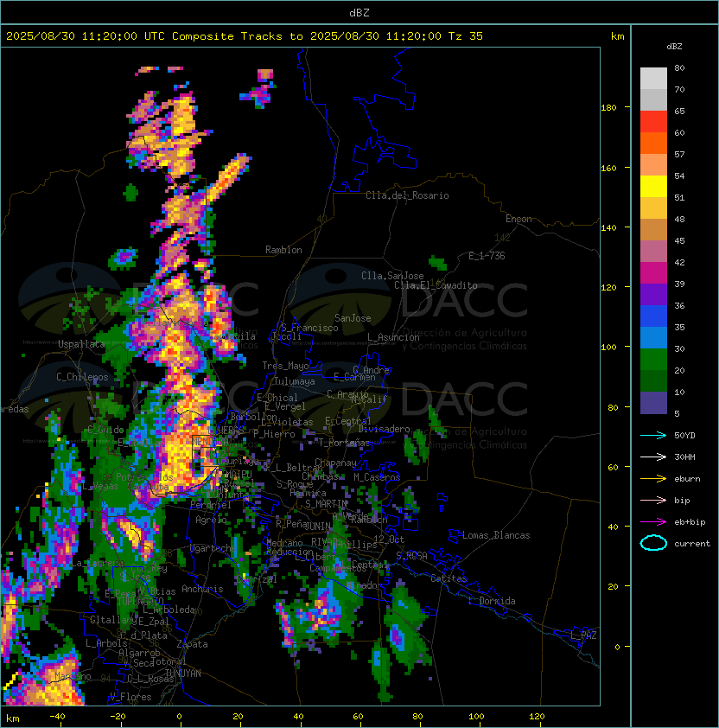Click the cyan 'current' ellipse icon
Viewport: 719px width, 728px height.
(x=653, y=543)
